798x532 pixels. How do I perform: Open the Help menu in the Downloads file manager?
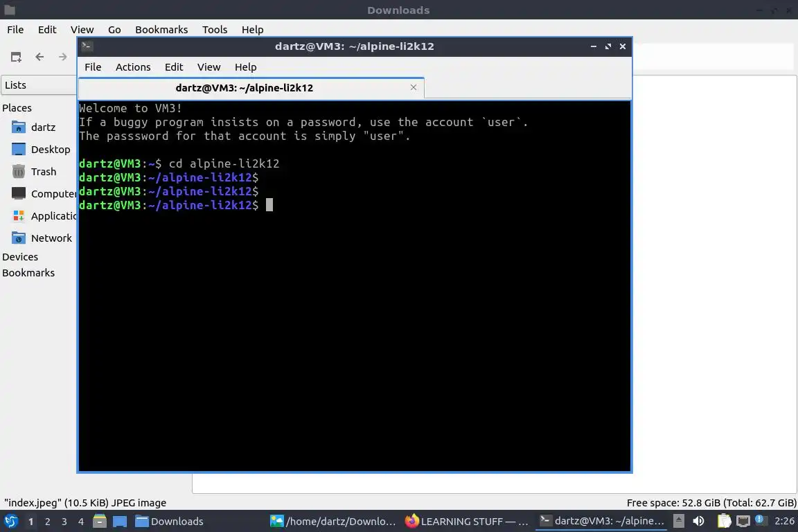tap(252, 30)
